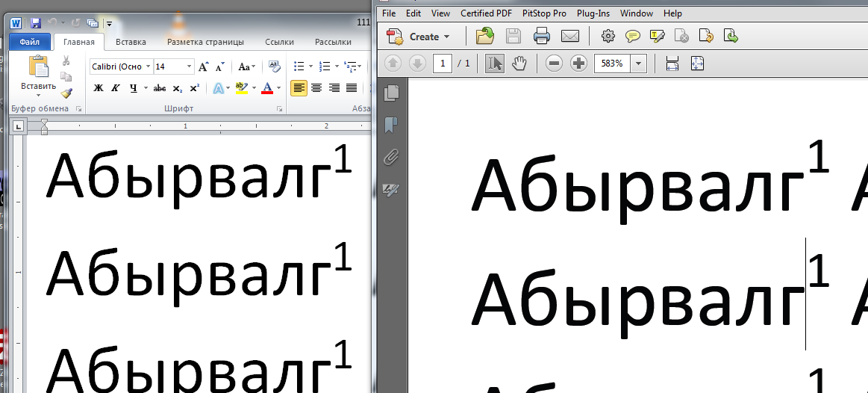The image size is (868, 393).
Task: Open the zoom 583% dropdown arrow in Acrobat
Action: click(x=638, y=64)
